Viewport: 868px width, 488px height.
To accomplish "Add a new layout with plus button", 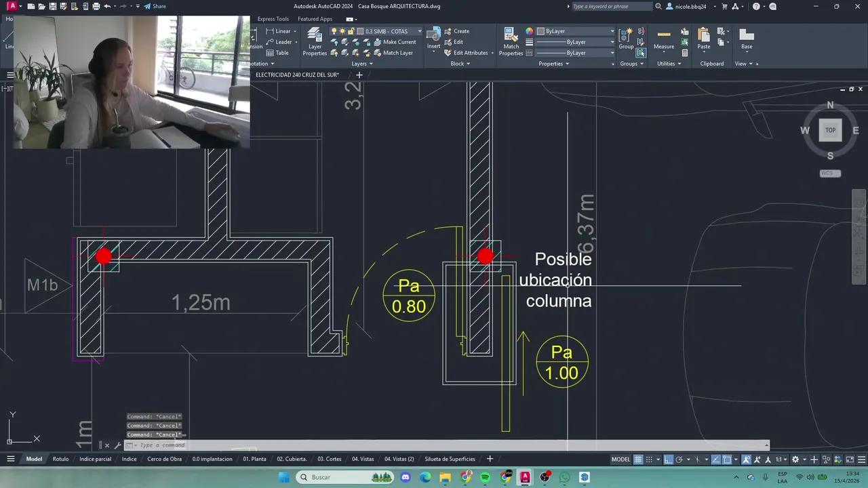I will (x=490, y=459).
